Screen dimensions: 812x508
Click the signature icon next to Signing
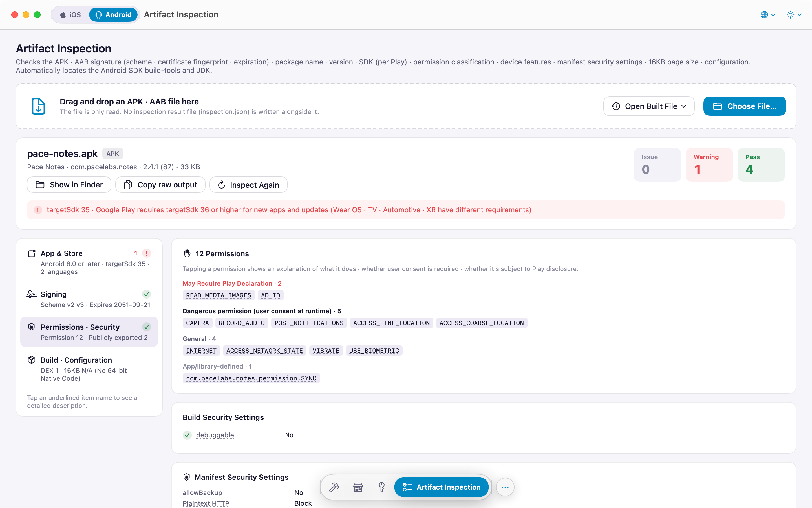32,294
